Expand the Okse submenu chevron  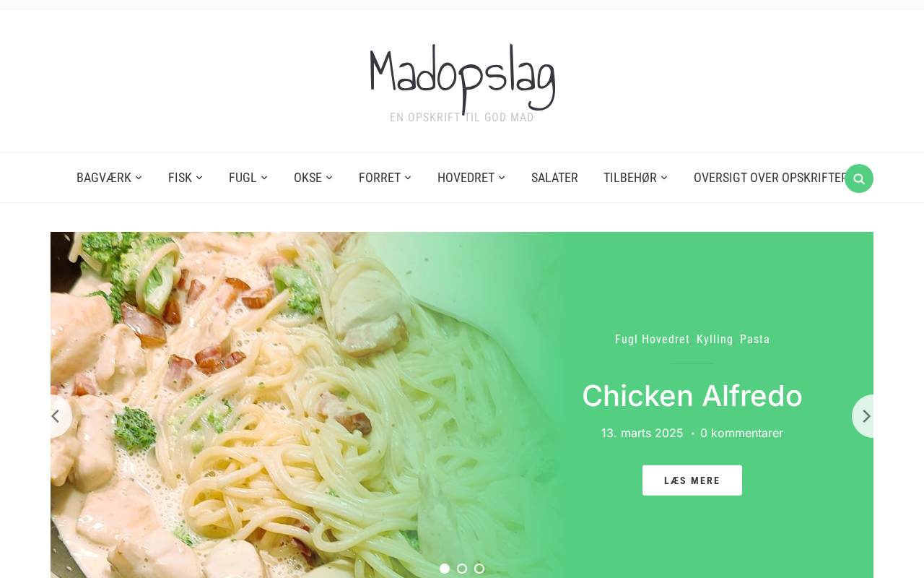click(329, 178)
